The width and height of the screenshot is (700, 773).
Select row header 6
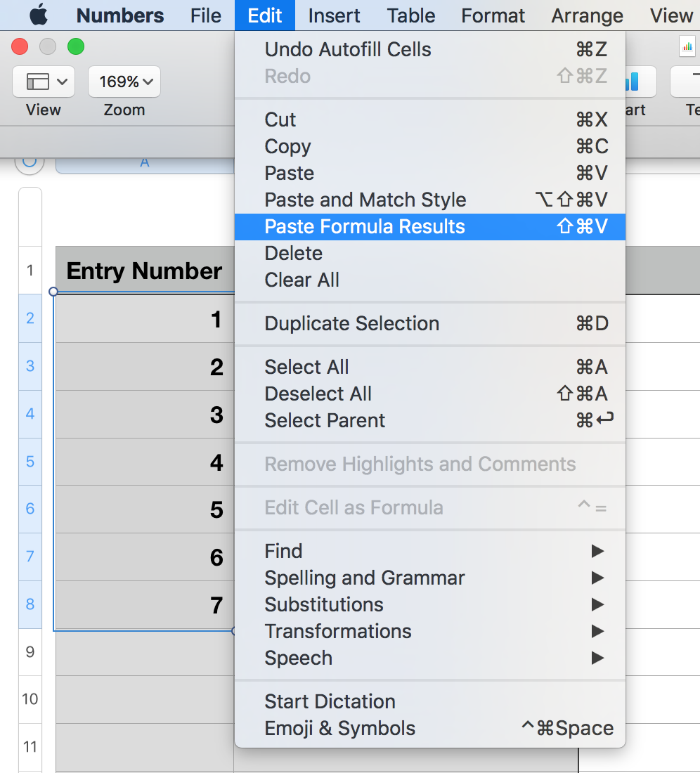[30, 509]
